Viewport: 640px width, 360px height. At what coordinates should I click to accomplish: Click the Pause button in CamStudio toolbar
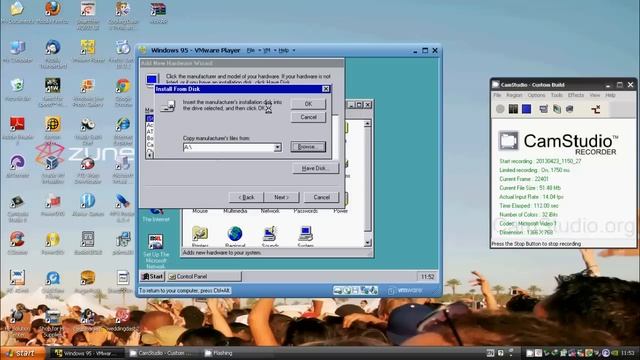click(x=513, y=109)
